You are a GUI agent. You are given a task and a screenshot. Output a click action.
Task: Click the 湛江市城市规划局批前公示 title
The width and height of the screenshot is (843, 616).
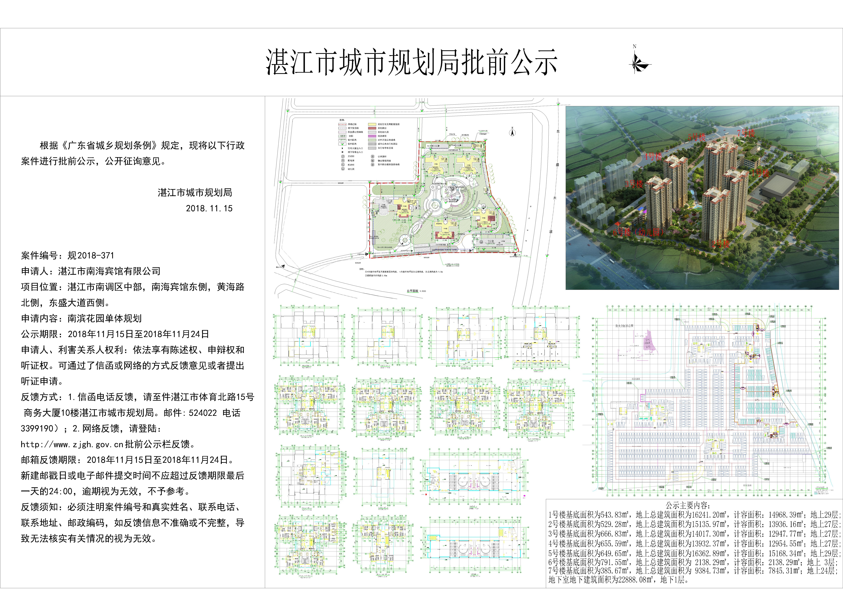pos(412,63)
